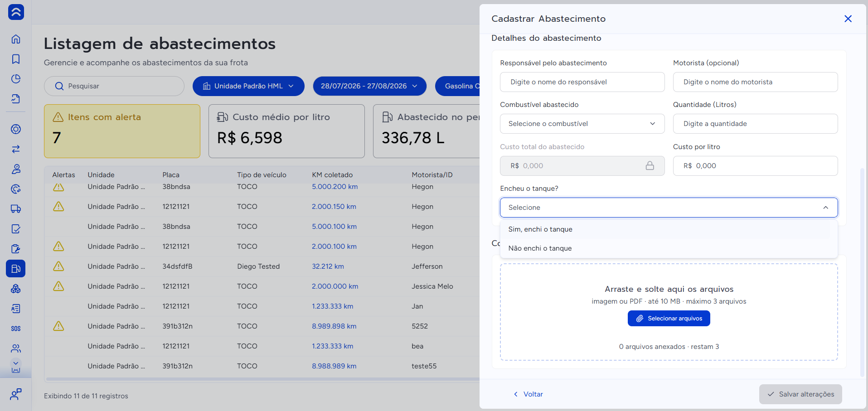Viewport: 868px width, 411px height.
Task: Click the Selecionar arquivos button
Action: point(669,319)
